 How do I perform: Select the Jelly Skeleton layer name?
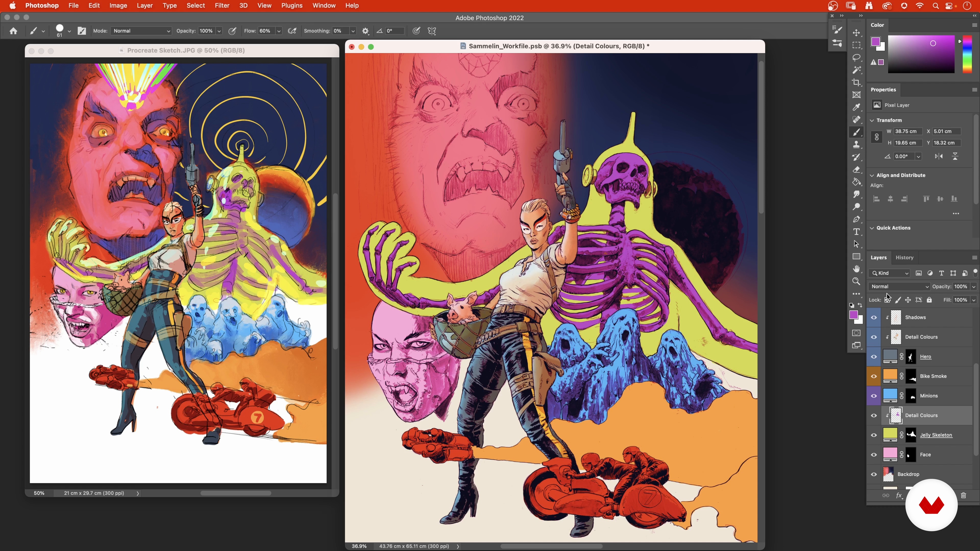(x=936, y=435)
